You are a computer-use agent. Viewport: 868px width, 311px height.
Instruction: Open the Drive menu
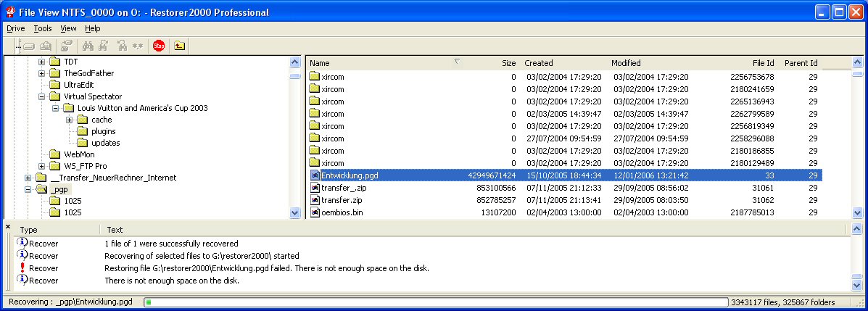pos(15,28)
